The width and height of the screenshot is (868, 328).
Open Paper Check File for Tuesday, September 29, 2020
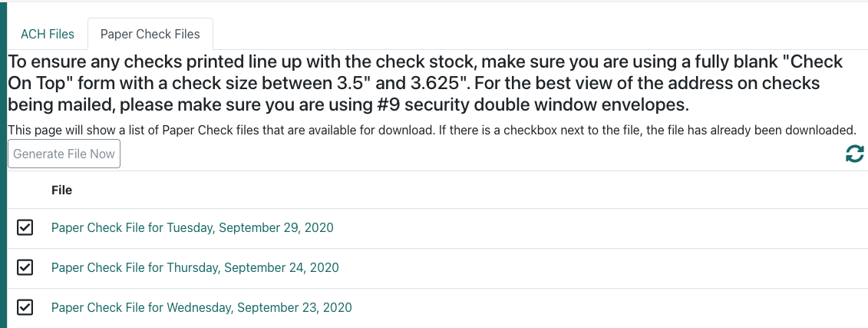192,227
